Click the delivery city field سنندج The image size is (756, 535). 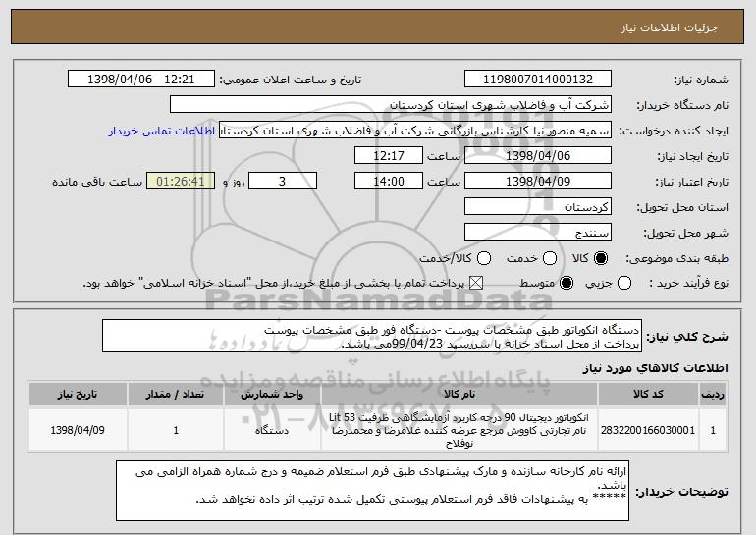tap(538, 233)
